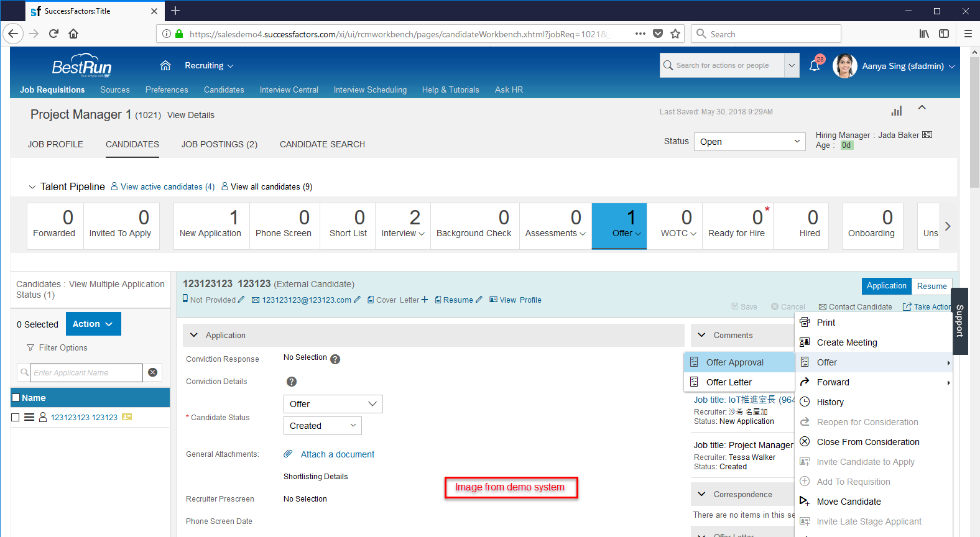Image resolution: width=980 pixels, height=537 pixels.
Task: Click the user avatar photo
Action: click(x=844, y=66)
